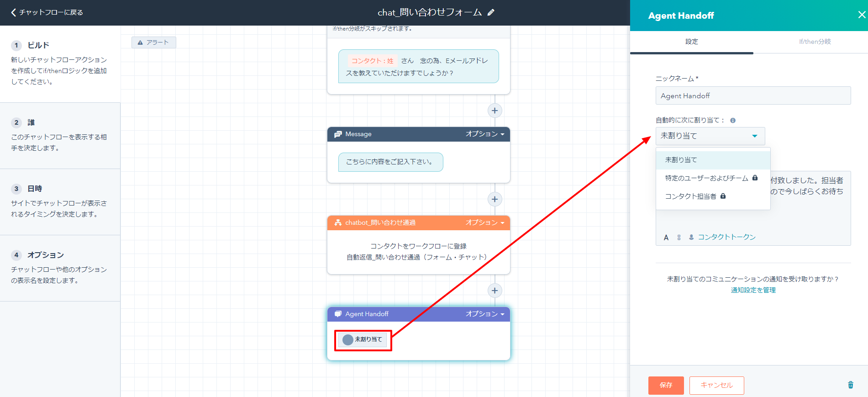Viewport: 868px width, 397px height.
Task: Click the info icon beside auto-assign label
Action: click(733, 121)
